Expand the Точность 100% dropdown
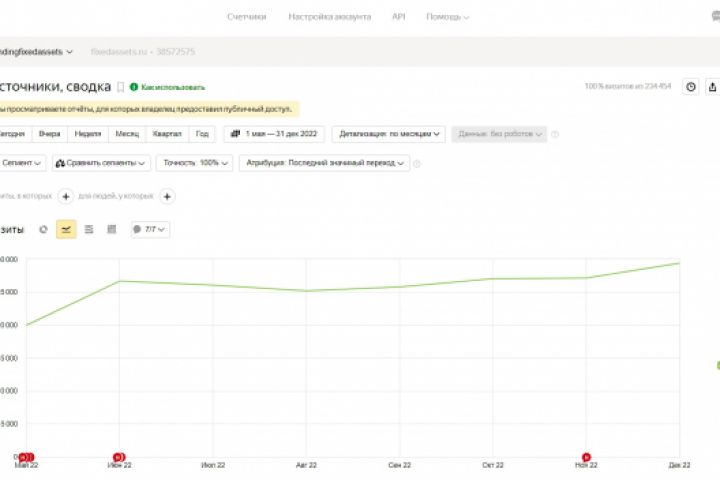The height and width of the screenshot is (480, 720). [195, 163]
